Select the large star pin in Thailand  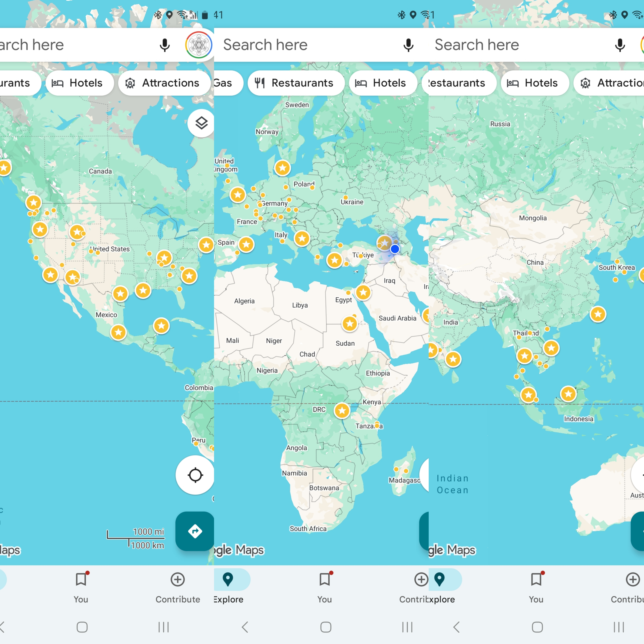click(524, 356)
